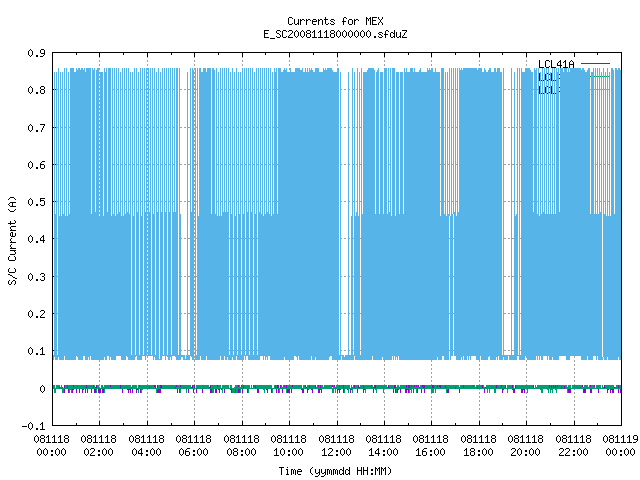
Task: Click the 081118 10:00 time tick label
Action: [288, 446]
